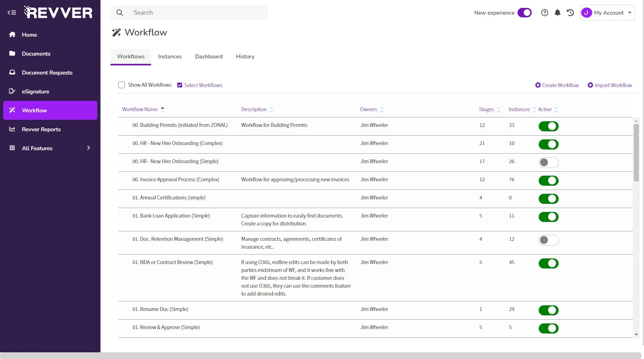Viewport: 644px width, 359px height.
Task: Open the 00. Building Permits workflow
Action: 180,125
